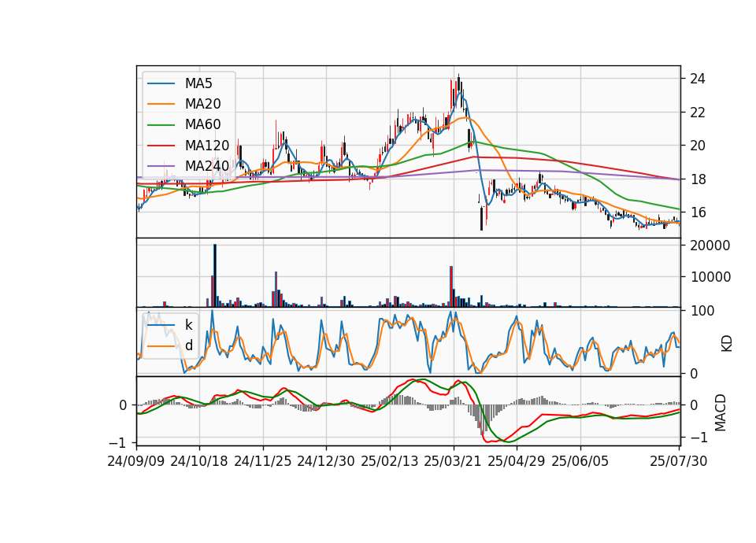
Task: Click the k legend label in KD panel
Action: pyautogui.click(x=189, y=325)
